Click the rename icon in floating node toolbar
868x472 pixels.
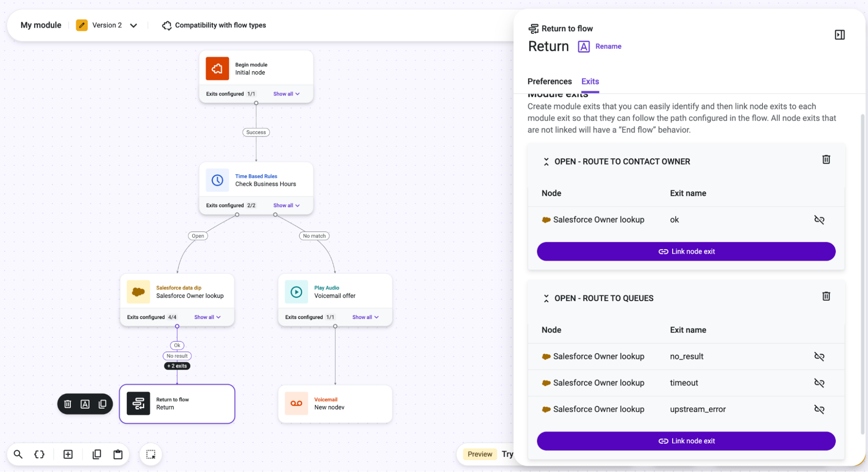pyautogui.click(x=85, y=404)
